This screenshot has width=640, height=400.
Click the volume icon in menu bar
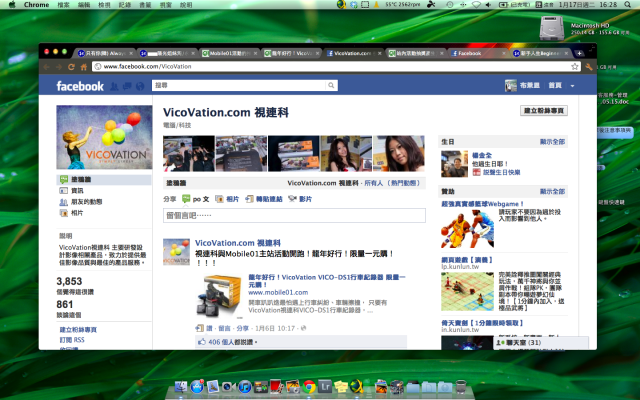coord(489,4)
